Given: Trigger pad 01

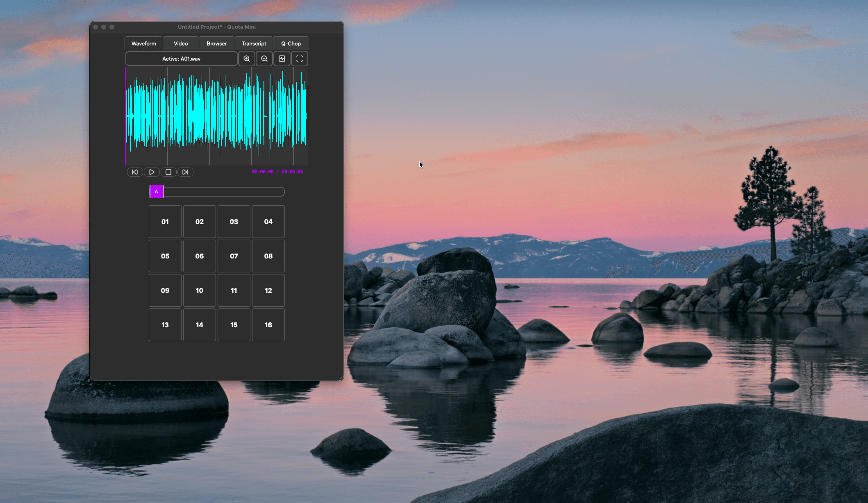Looking at the screenshot, I should tap(165, 222).
